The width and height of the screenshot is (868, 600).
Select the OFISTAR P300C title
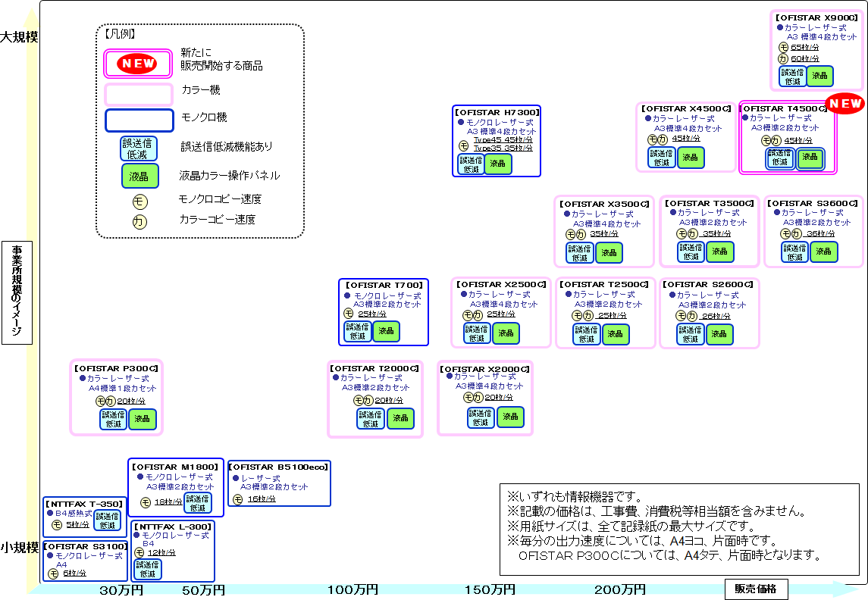click(116, 368)
